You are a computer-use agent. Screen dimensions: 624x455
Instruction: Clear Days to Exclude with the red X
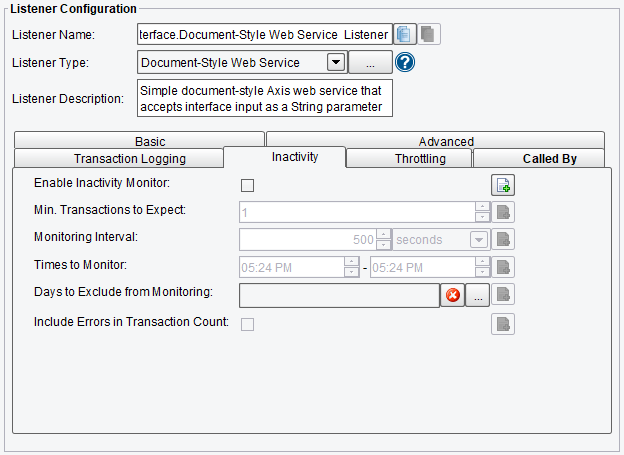click(453, 295)
